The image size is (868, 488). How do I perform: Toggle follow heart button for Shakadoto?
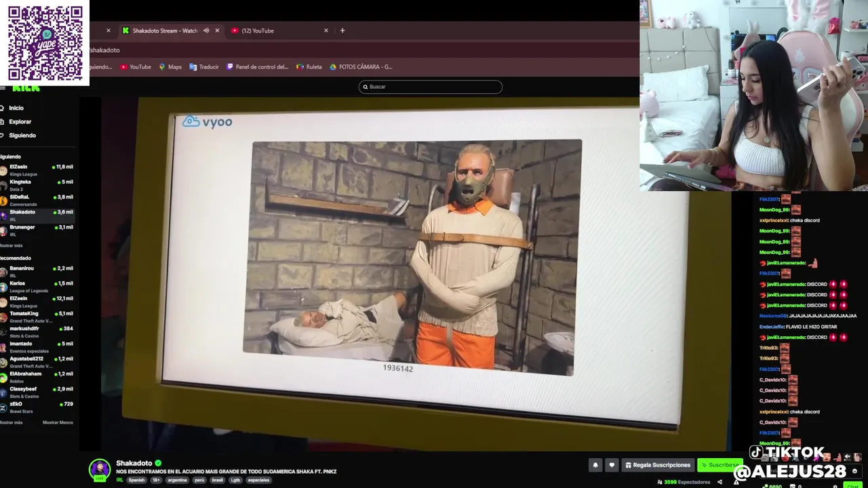(612, 465)
